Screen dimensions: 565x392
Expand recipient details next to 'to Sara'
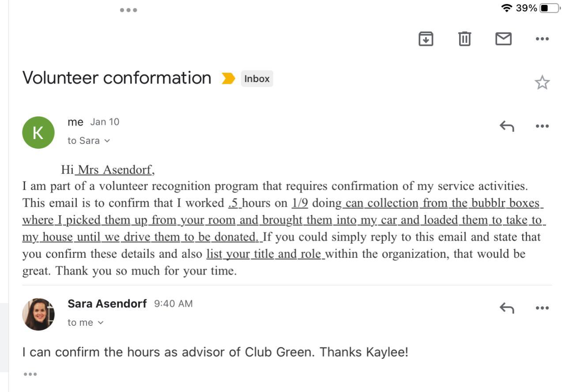107,141
